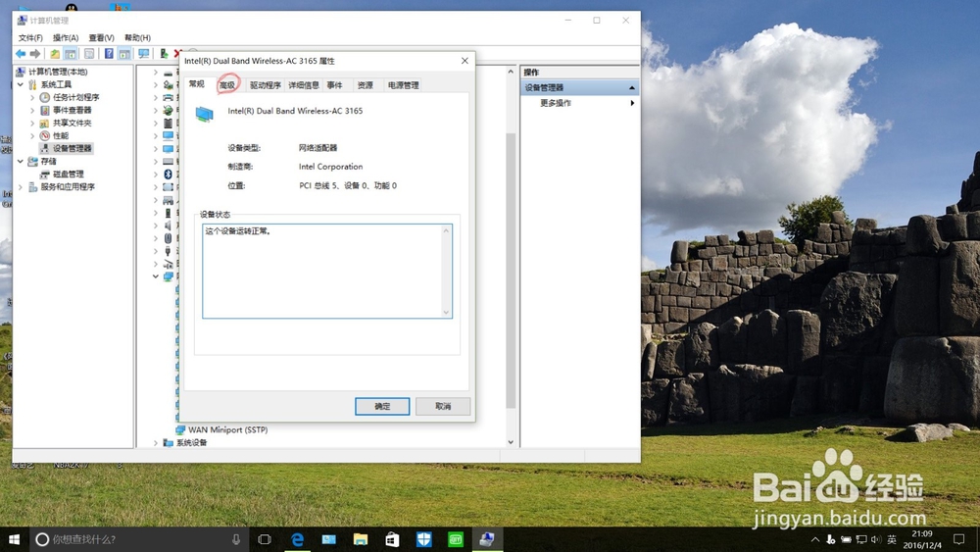980x552 pixels.
Task: Expand 更多操作 submenu arrow in Actions pane
Action: click(632, 103)
